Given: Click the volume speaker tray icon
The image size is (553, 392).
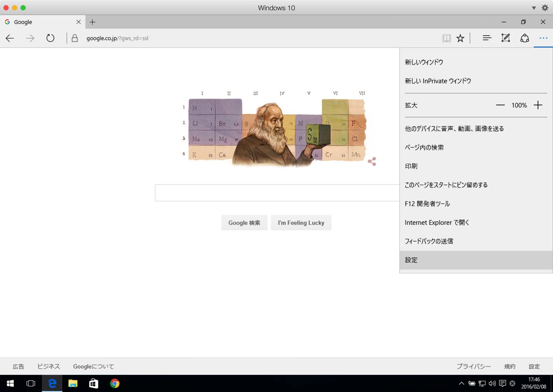Looking at the screenshot, I should pyautogui.click(x=492, y=383).
